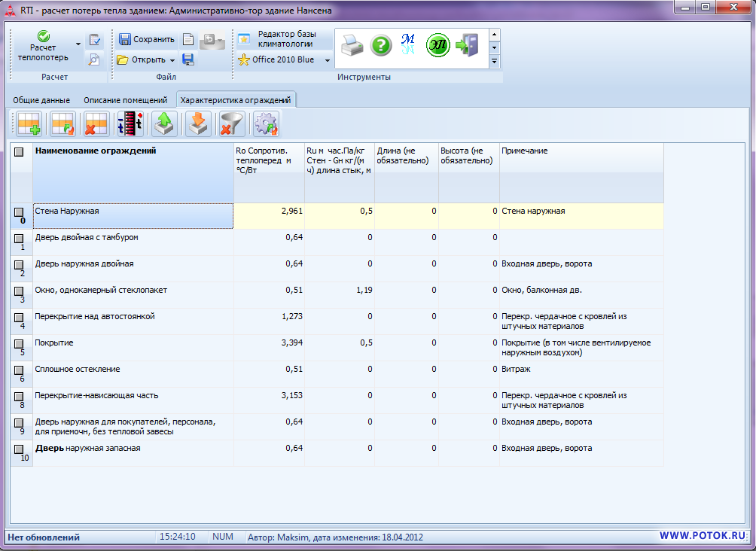
Task: Open the Описание помещений tab
Action: pyautogui.click(x=125, y=100)
